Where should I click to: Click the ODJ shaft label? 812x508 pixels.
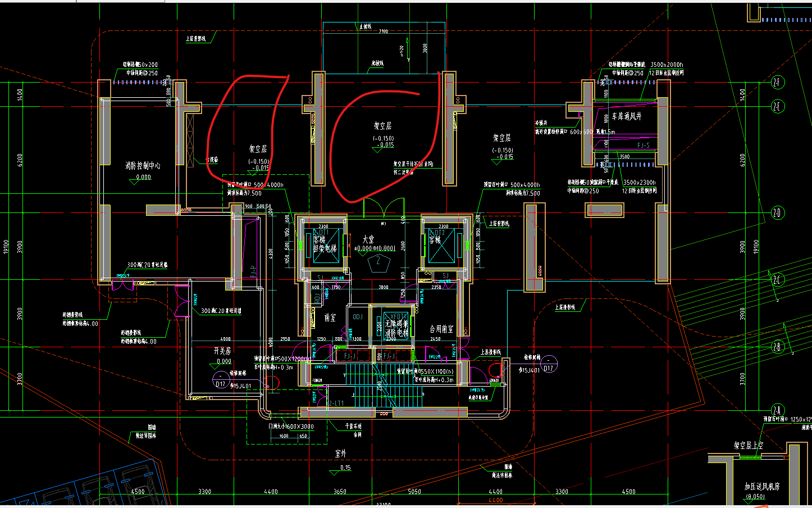tap(358, 317)
